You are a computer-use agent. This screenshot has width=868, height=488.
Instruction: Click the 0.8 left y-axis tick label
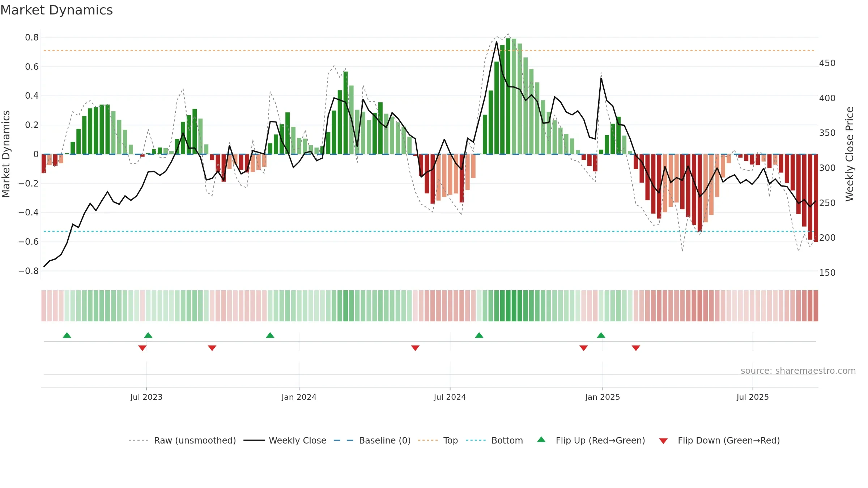[x=32, y=38]
